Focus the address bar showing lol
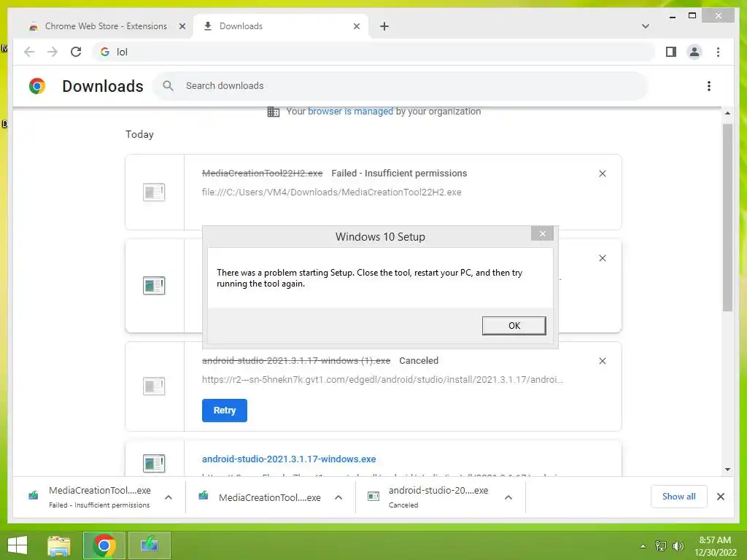The image size is (747, 560). coord(374,52)
